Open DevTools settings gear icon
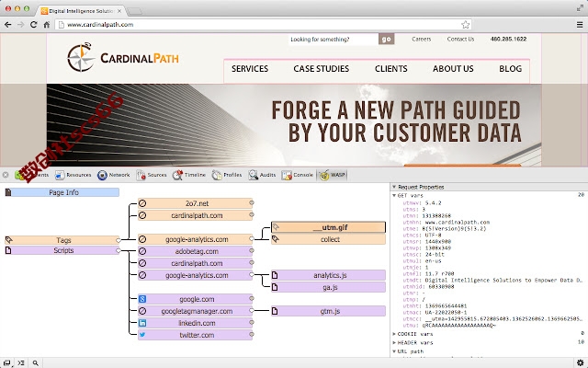 click(x=580, y=362)
